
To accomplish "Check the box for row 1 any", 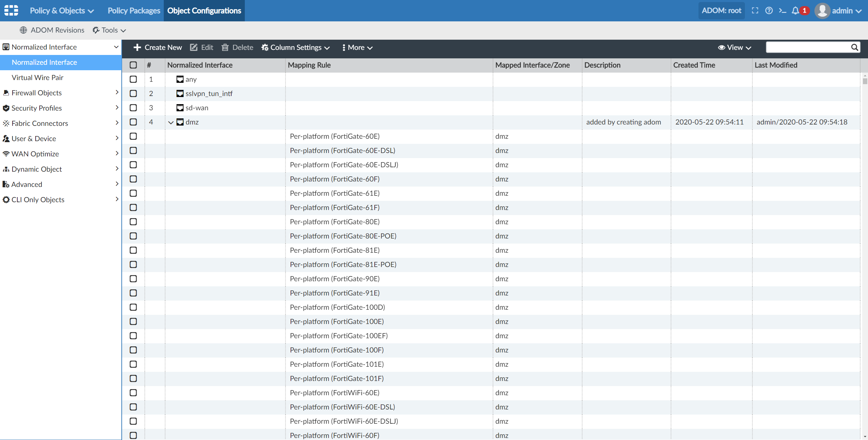I will [133, 79].
